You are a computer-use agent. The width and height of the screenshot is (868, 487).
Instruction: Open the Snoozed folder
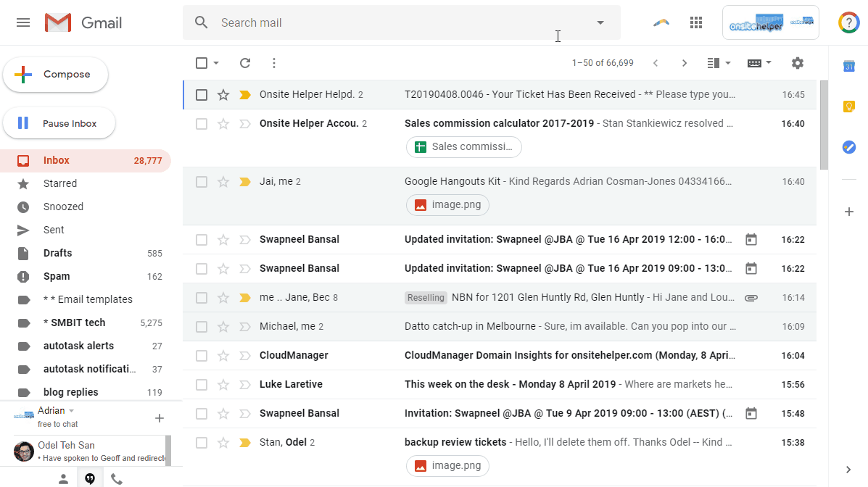(86, 207)
